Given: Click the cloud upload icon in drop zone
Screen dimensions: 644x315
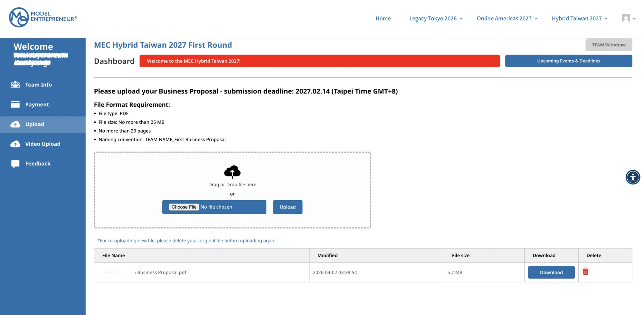Looking at the screenshot, I should tap(232, 172).
